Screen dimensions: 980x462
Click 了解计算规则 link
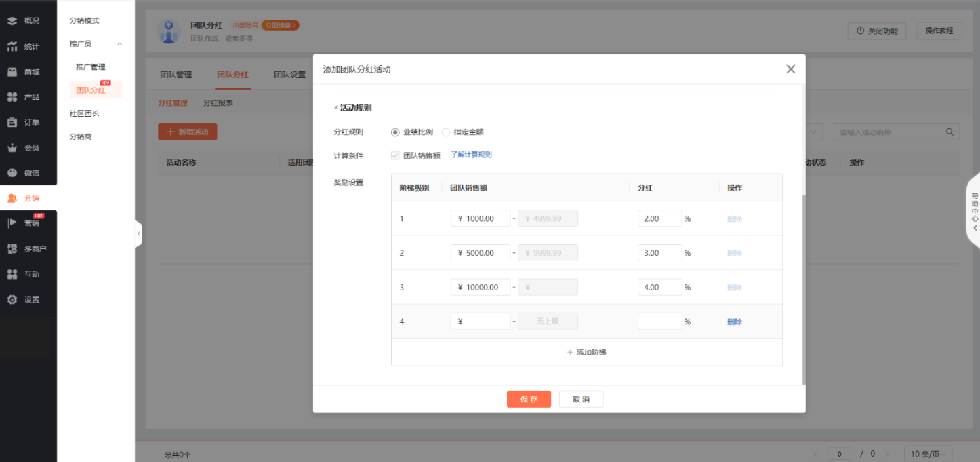coord(471,155)
